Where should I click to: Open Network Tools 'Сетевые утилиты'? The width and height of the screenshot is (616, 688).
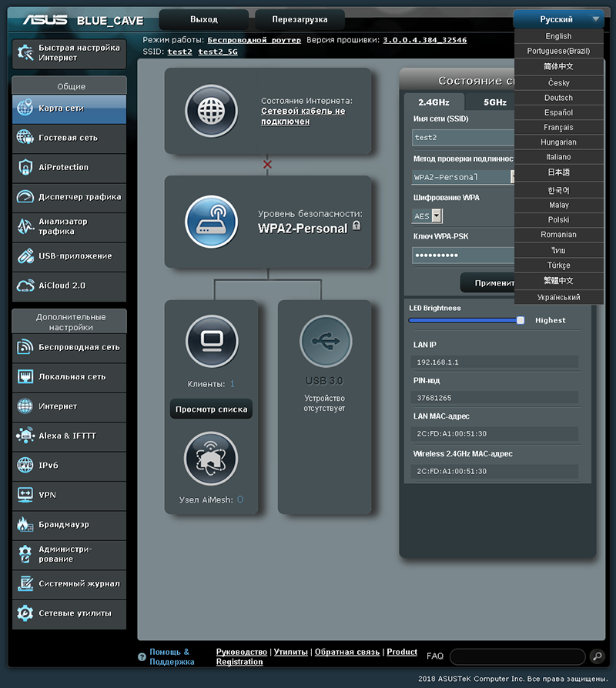[x=69, y=614]
